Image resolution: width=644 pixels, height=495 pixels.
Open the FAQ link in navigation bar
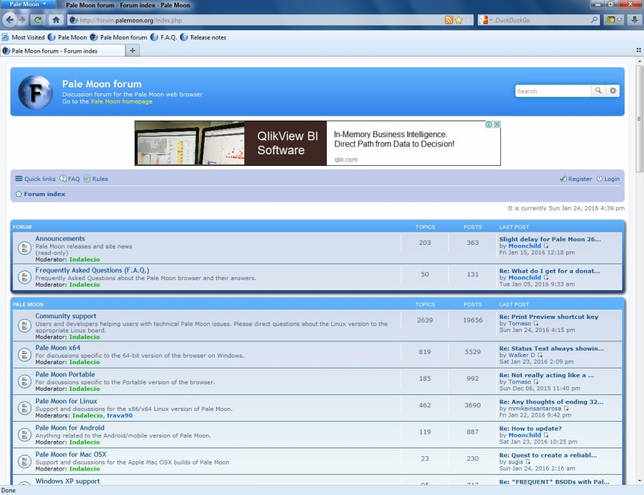(70, 179)
